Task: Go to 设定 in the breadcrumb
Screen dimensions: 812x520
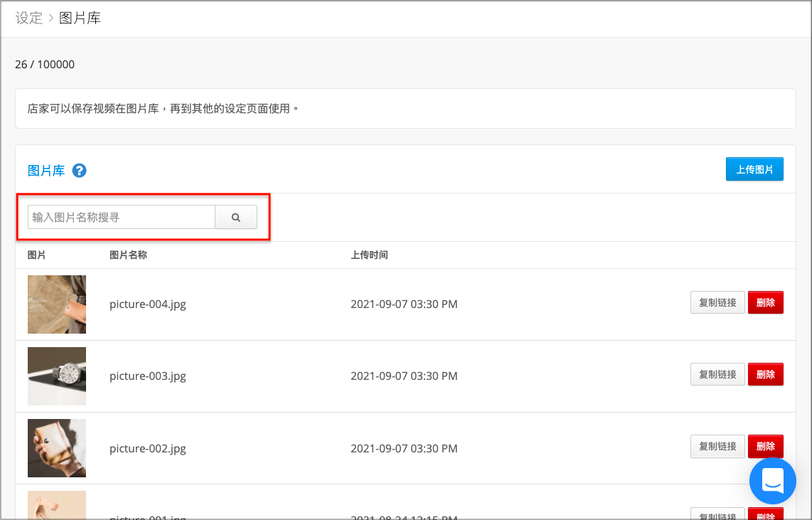Action: pyautogui.click(x=29, y=18)
